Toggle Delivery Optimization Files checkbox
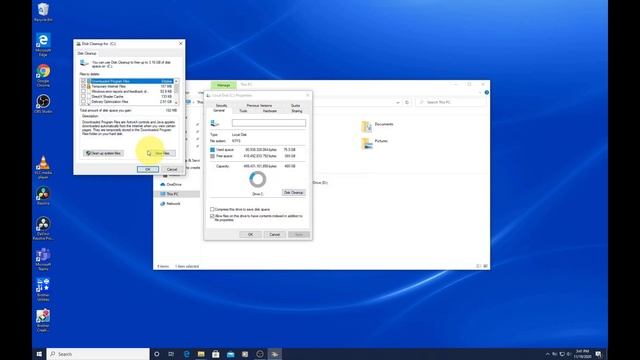This screenshot has height=360, width=640. [x=84, y=101]
